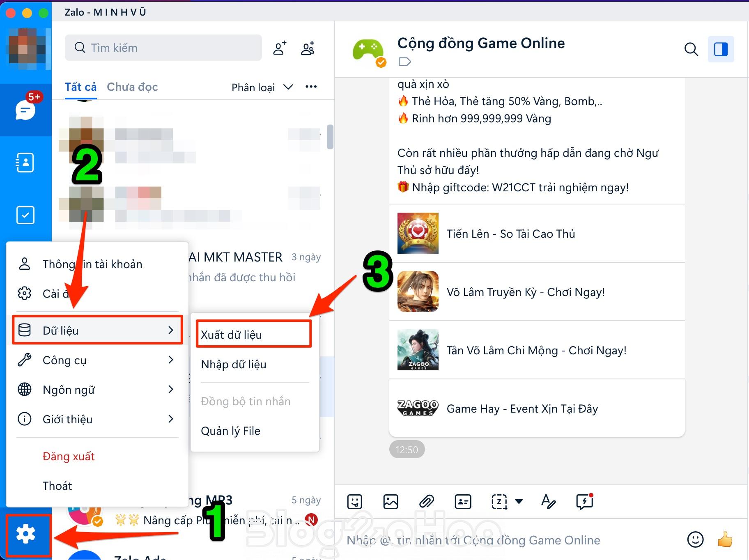
Task: Open the AI MKT MASTER conversation
Action: point(255,267)
